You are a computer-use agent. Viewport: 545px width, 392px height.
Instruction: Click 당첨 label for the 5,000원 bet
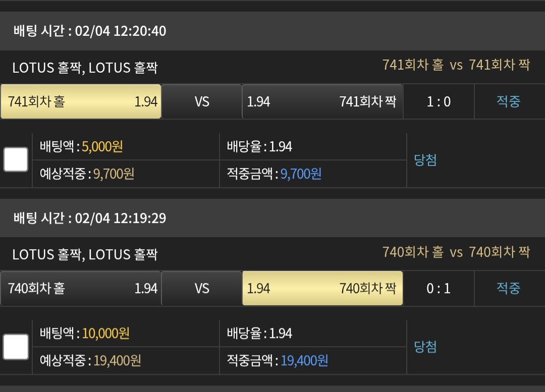pyautogui.click(x=425, y=160)
